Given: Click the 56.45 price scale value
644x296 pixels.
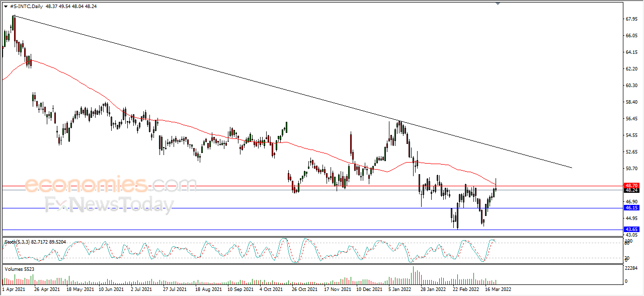Looking at the screenshot, I should [631, 119].
